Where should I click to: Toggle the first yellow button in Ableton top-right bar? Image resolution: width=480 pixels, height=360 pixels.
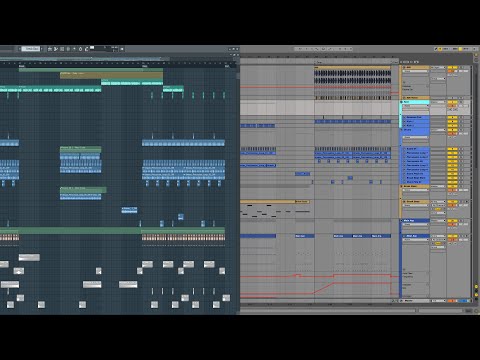(440, 49)
